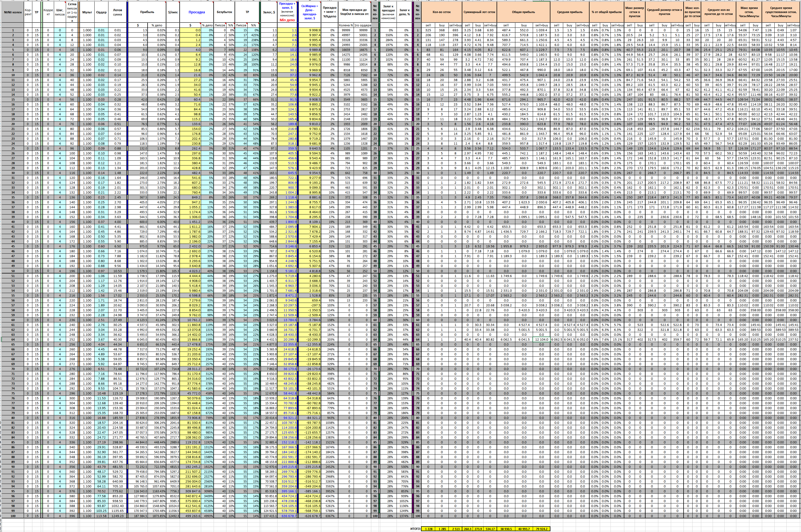801x532 pixels.
Task: Select the "Лотов сумма" header cell
Action: pos(117,12)
